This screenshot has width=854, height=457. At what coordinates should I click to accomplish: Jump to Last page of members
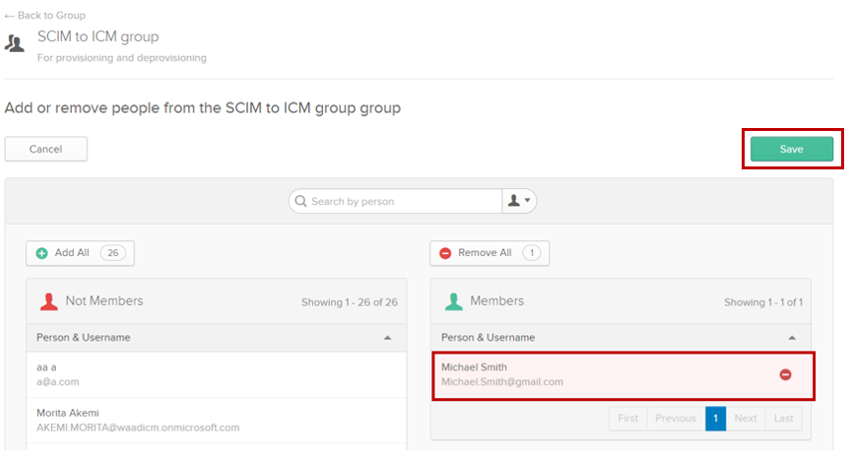[783, 418]
